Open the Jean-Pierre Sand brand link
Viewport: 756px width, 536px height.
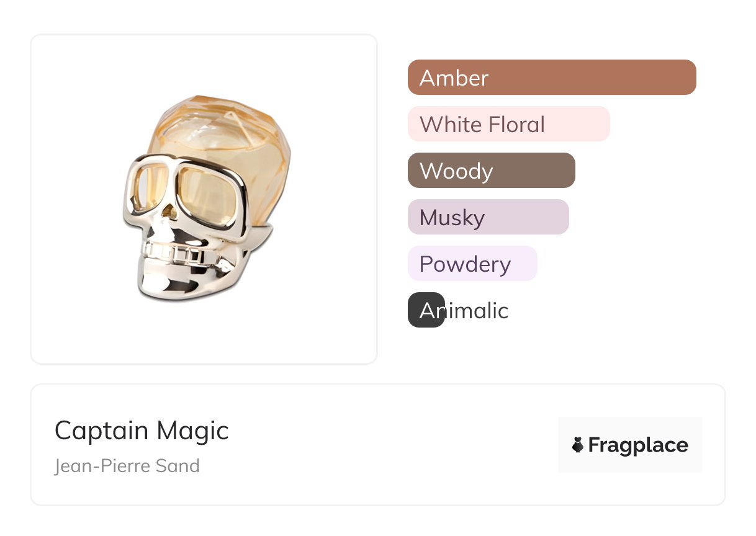pos(127,466)
